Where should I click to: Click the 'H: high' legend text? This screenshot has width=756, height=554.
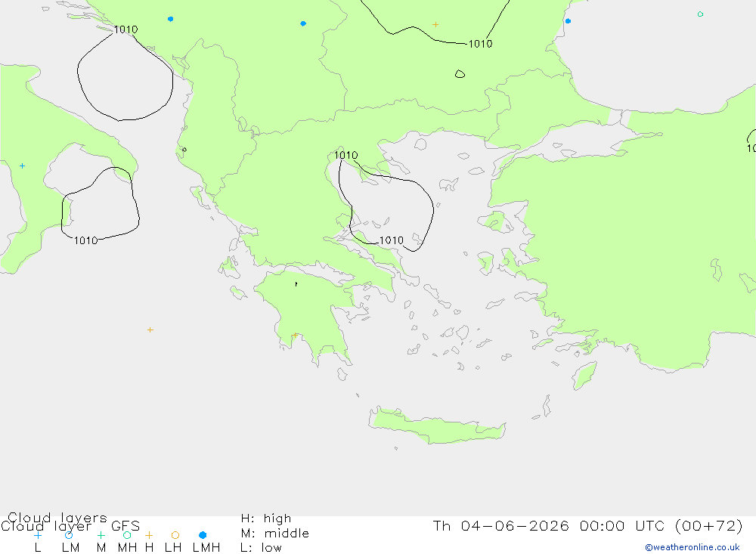coord(266,518)
